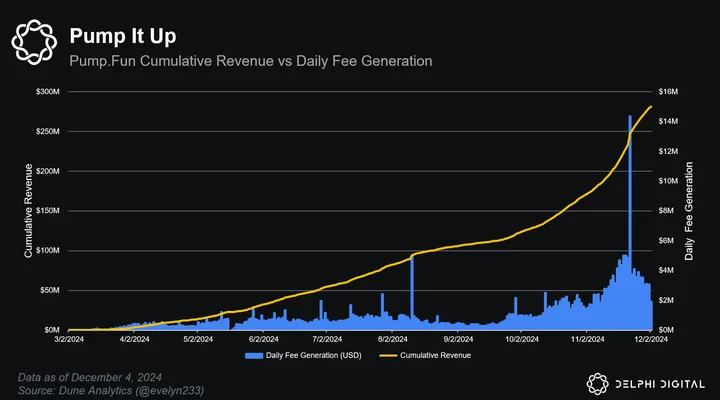
Task: Click the $150M left axis label
Action: (48, 211)
